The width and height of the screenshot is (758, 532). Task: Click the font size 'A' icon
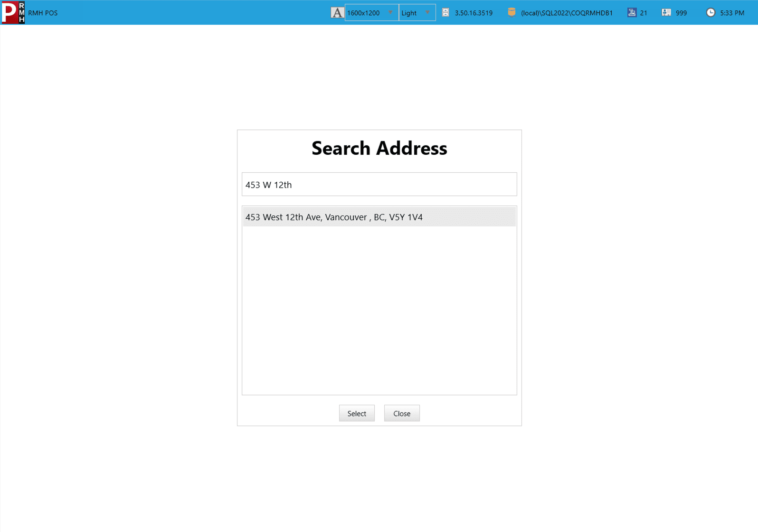(x=337, y=13)
